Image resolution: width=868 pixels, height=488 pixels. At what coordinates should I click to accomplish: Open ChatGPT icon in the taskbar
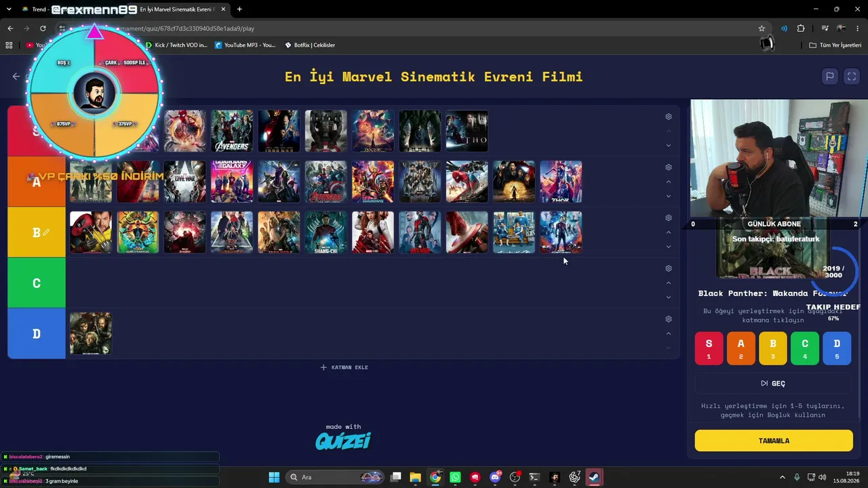(x=574, y=477)
